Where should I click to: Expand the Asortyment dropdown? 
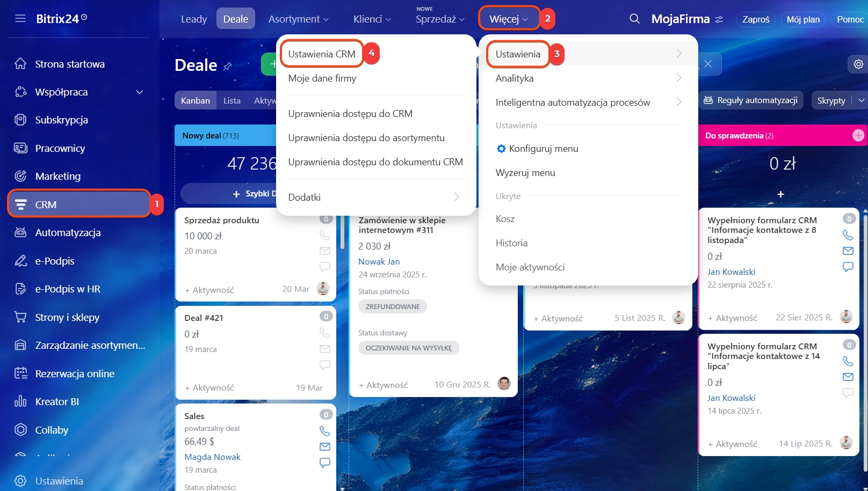[x=298, y=19]
